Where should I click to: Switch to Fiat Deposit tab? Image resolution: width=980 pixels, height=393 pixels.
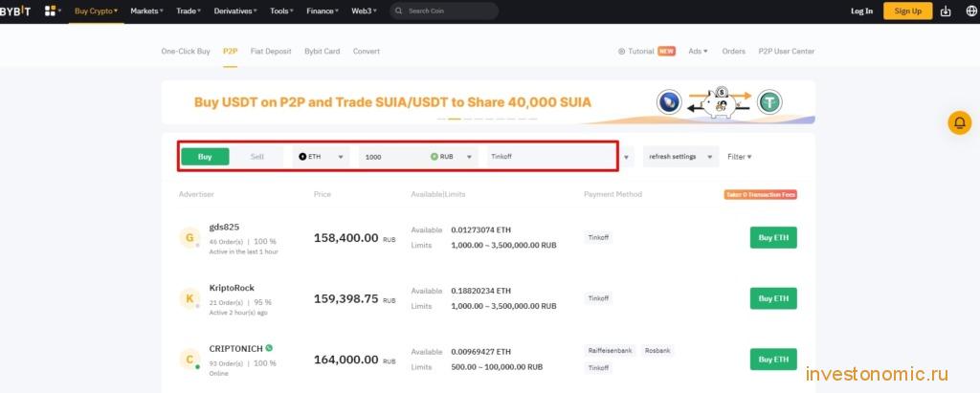tap(271, 52)
